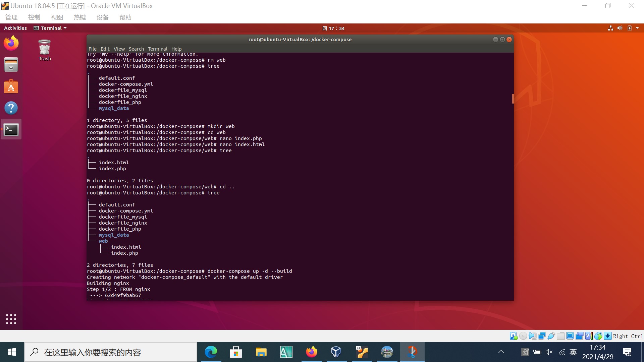
Task: Launch Ubuntu Software from the dock
Action: [x=11, y=86]
